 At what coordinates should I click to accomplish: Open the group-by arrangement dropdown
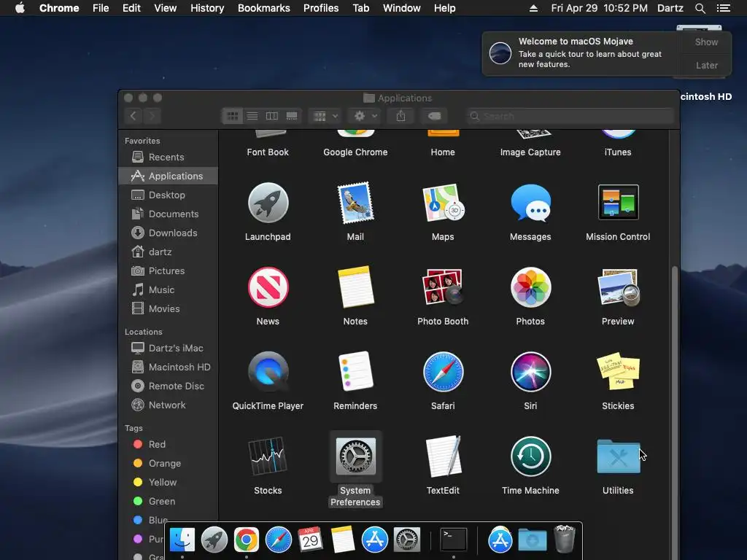click(325, 116)
